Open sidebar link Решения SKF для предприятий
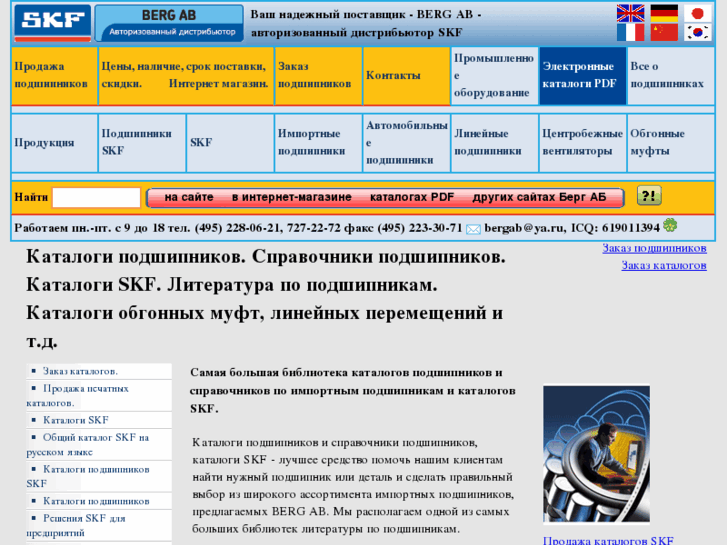This screenshot has height=545, width=727. 76,525
